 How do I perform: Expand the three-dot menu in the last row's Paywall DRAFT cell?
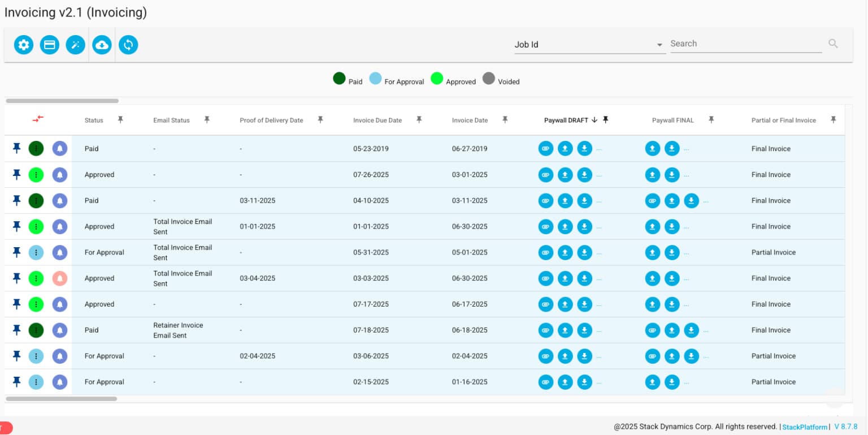(x=600, y=382)
